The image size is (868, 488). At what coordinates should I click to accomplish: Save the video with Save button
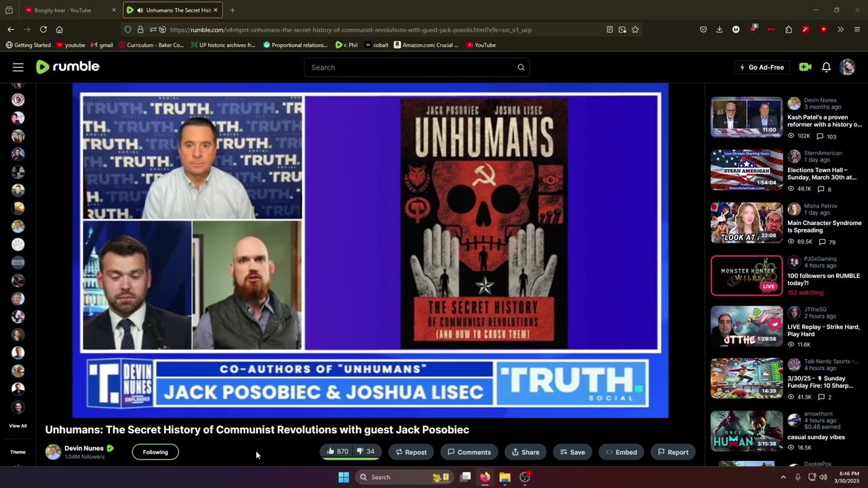coord(572,452)
